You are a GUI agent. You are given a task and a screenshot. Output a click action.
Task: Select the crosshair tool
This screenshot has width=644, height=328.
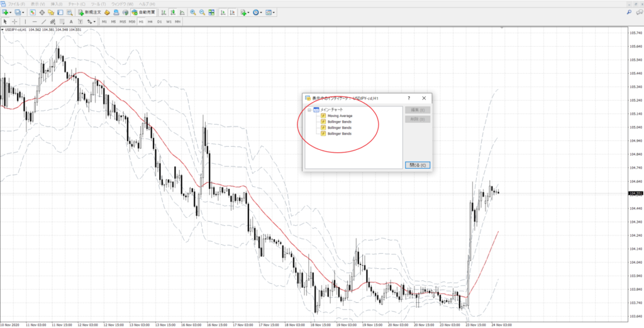[x=14, y=21]
